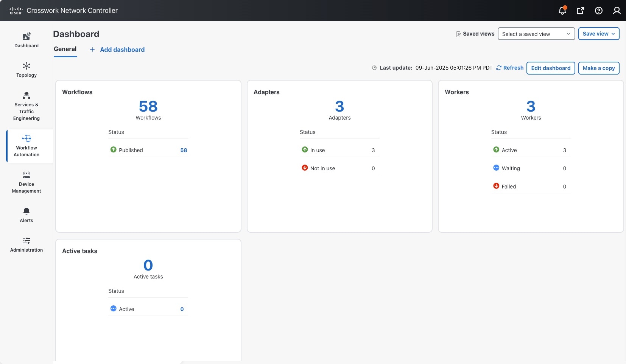Click the open-in-new-window icon in header
The image size is (626, 364).
coord(580,11)
